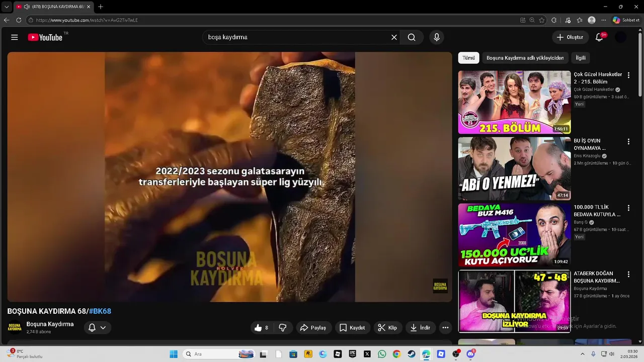Toggle subscription notification bell for channel
This screenshot has height=362, width=644.
92,328
